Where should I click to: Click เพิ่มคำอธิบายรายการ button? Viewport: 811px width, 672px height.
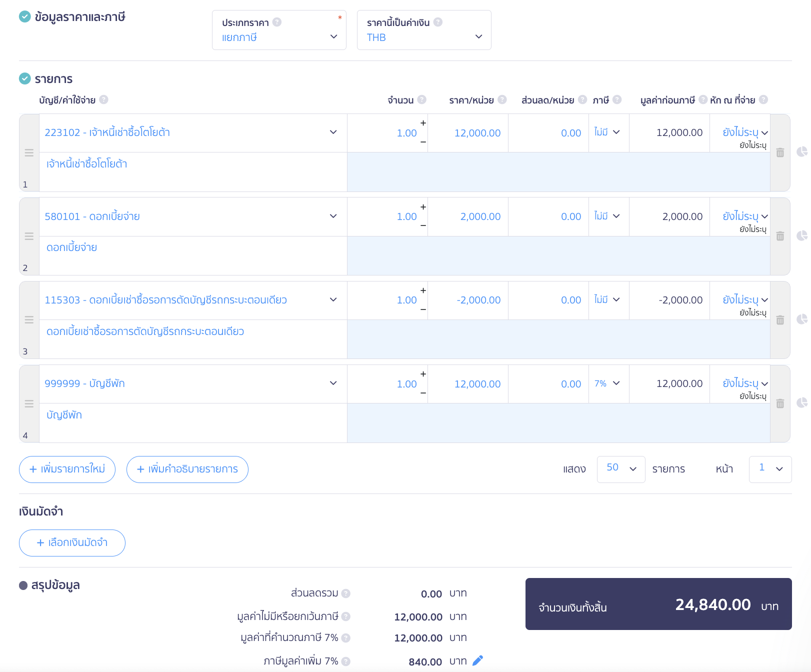point(187,469)
